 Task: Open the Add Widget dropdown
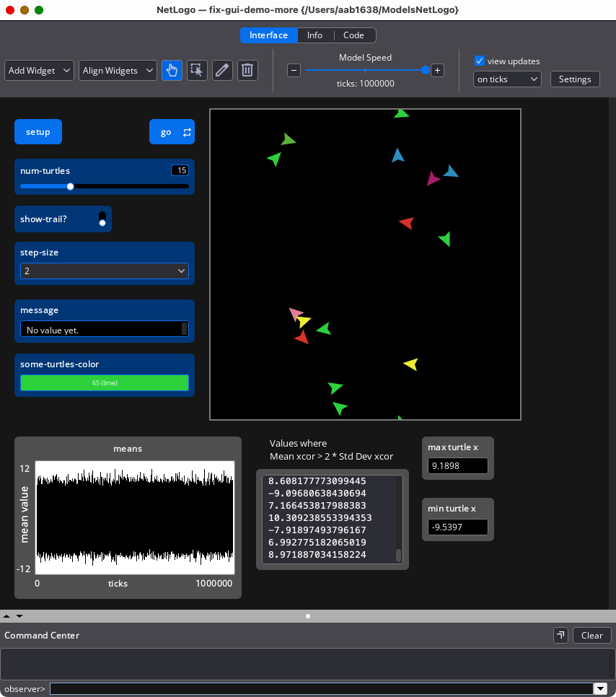pyautogui.click(x=40, y=70)
